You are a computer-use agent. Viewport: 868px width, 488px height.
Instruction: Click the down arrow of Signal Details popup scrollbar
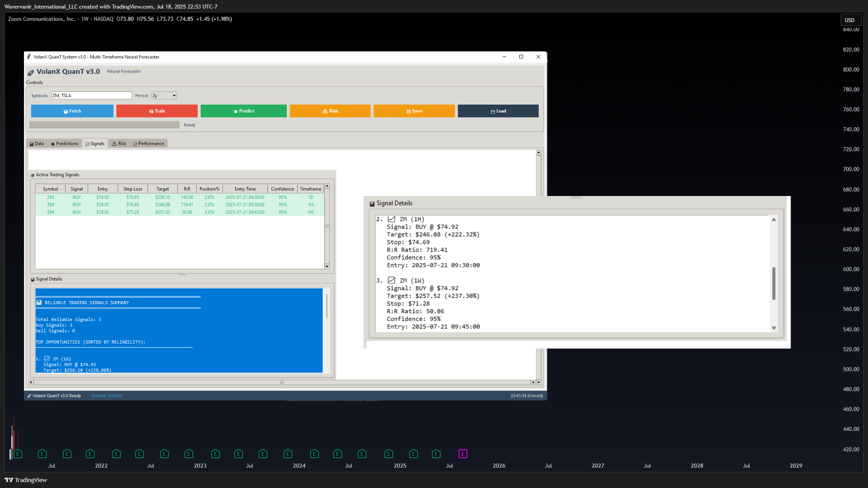774,328
